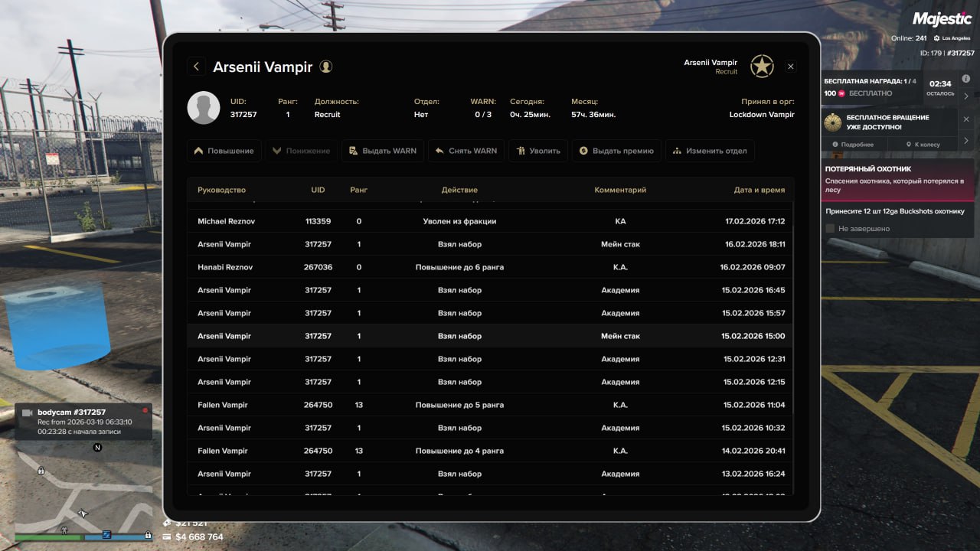This screenshot has height=551, width=980.
Task: Click the back arrow beside Arsenii Vampir
Action: (x=196, y=67)
